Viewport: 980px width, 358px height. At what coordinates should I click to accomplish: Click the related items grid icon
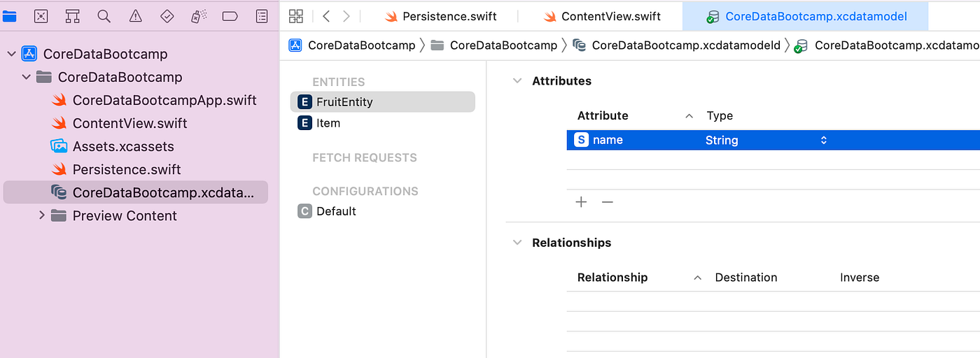click(x=296, y=16)
